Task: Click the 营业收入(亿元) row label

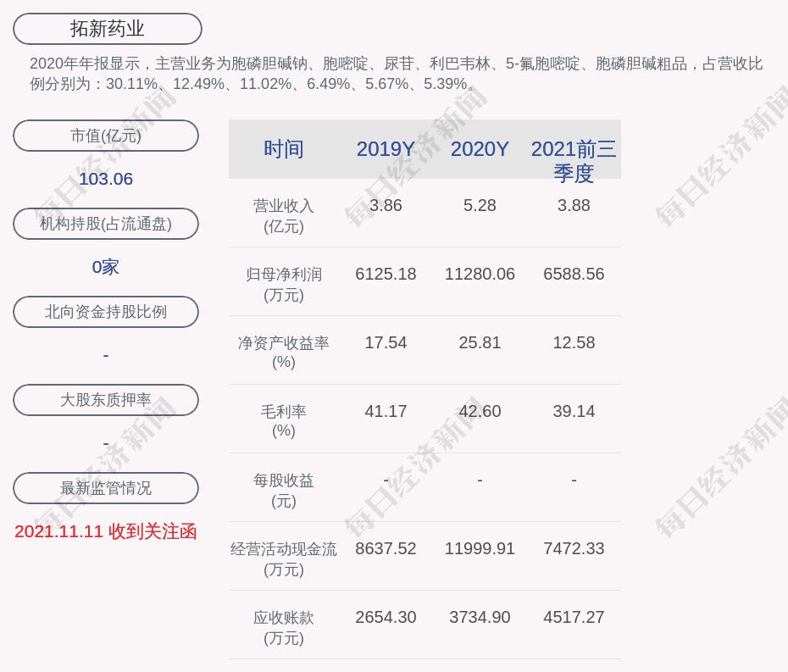Action: pyautogui.click(x=284, y=216)
